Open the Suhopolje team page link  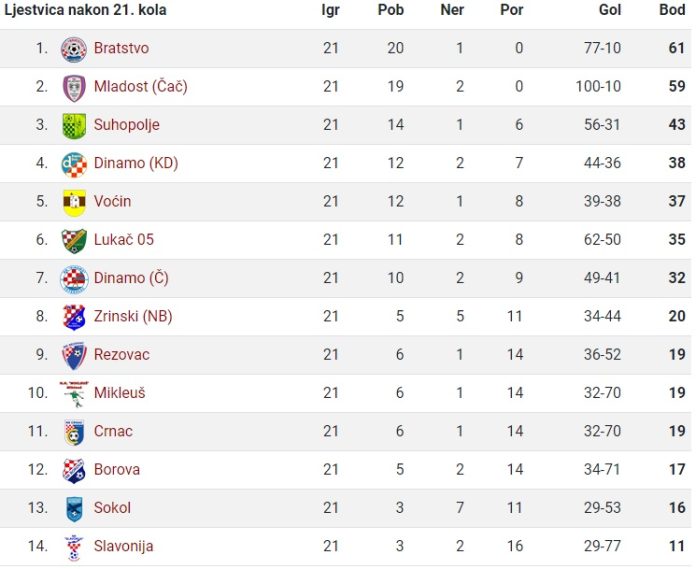click(x=127, y=125)
